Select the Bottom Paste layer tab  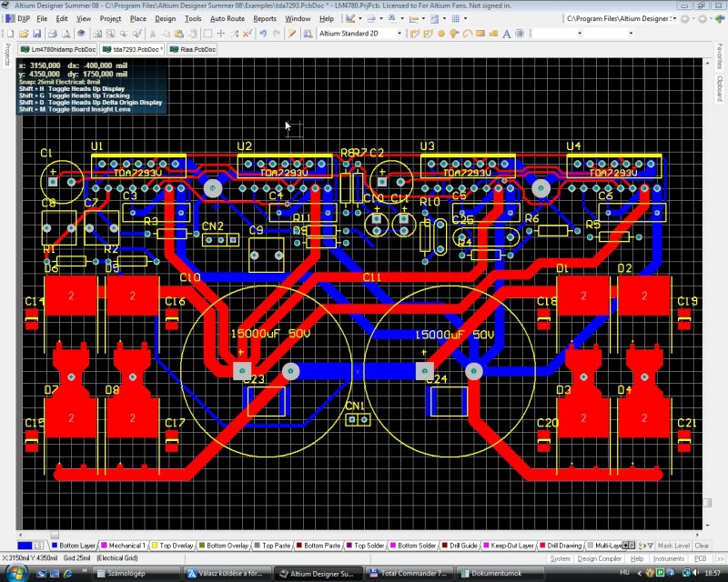click(x=318, y=546)
